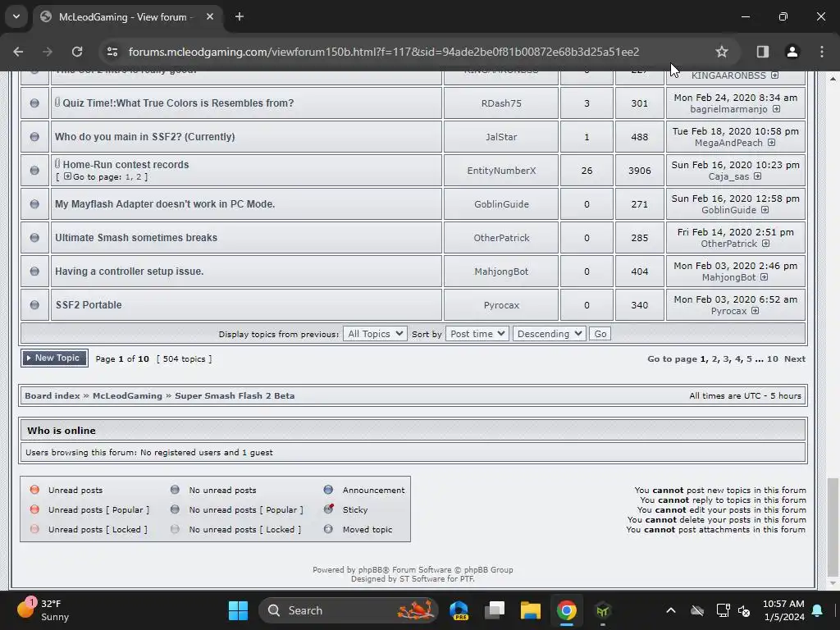View latest post icon beside KINGAARONBSS
This screenshot has width=840, height=630.
coord(774,75)
